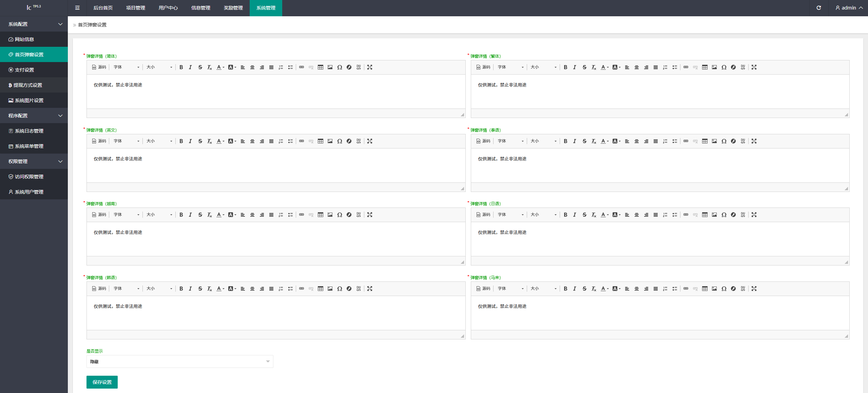
Task: Insert image in the 越南 editor toolbar
Action: click(330, 215)
